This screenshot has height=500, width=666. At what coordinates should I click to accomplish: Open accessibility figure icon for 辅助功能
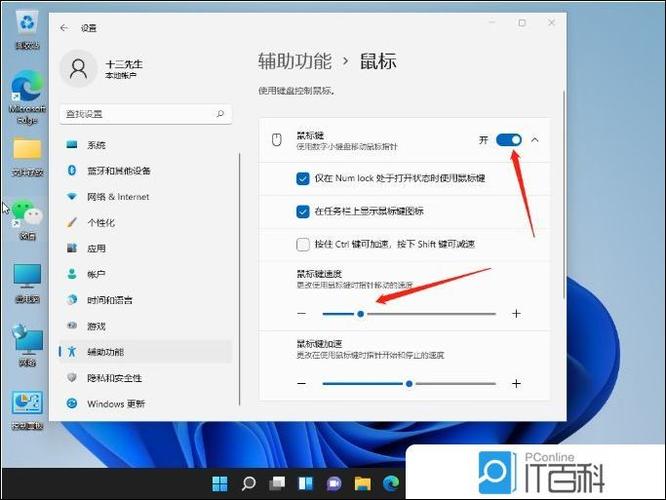point(72,351)
